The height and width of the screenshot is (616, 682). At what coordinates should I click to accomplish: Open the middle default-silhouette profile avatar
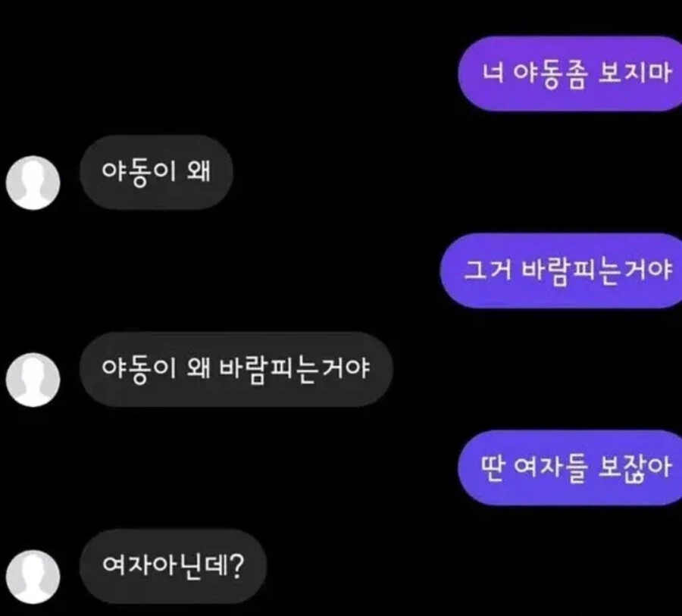[x=33, y=380]
